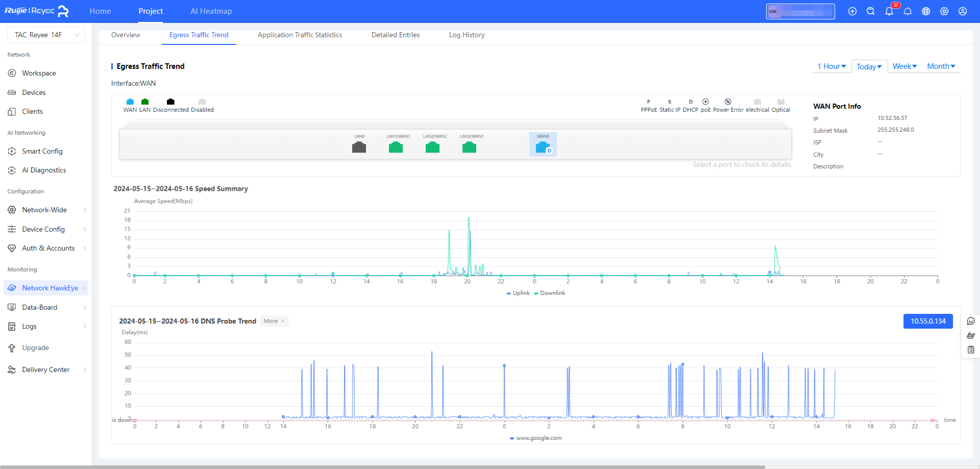Viewport: 980px width, 469px height.
Task: Open the language globe icon
Action: (926, 11)
